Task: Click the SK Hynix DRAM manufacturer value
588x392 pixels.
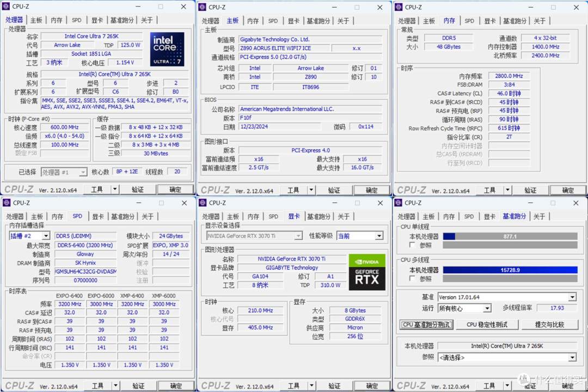Action: 85,263
